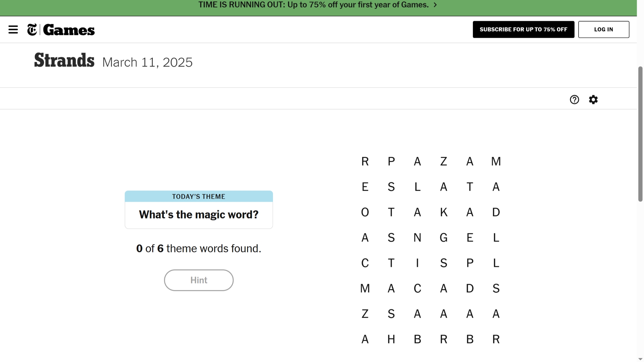Tap the letter N in the grid
The height and width of the screenshot is (362, 644).
point(417,238)
